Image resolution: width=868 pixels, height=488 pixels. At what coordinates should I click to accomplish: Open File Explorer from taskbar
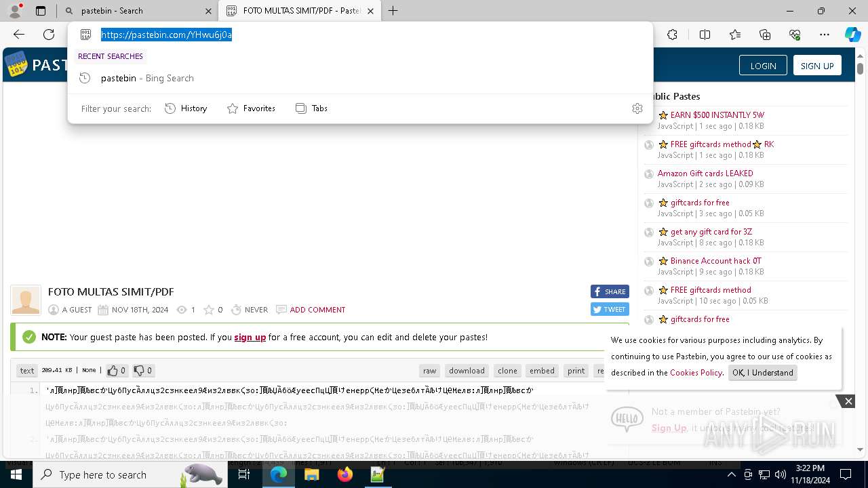(312, 474)
